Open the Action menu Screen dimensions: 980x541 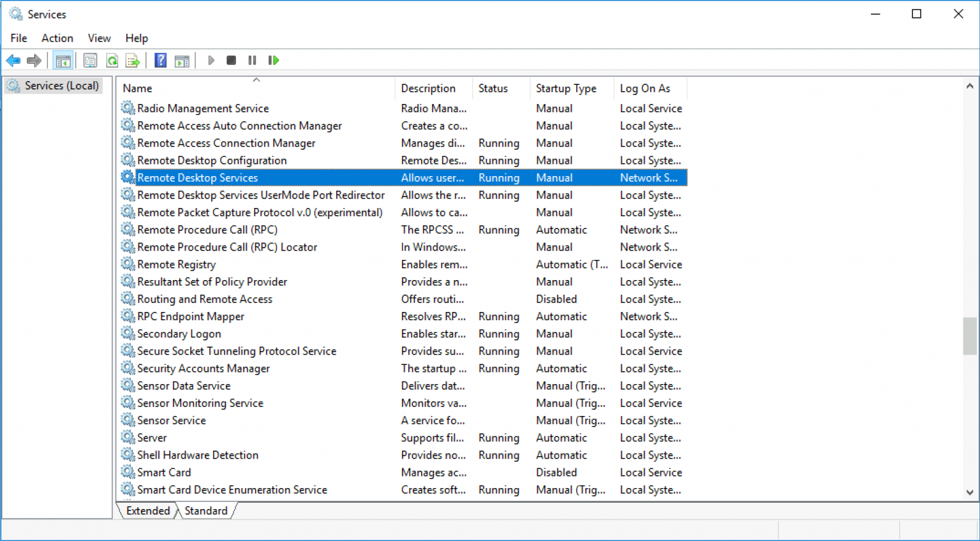tap(57, 38)
